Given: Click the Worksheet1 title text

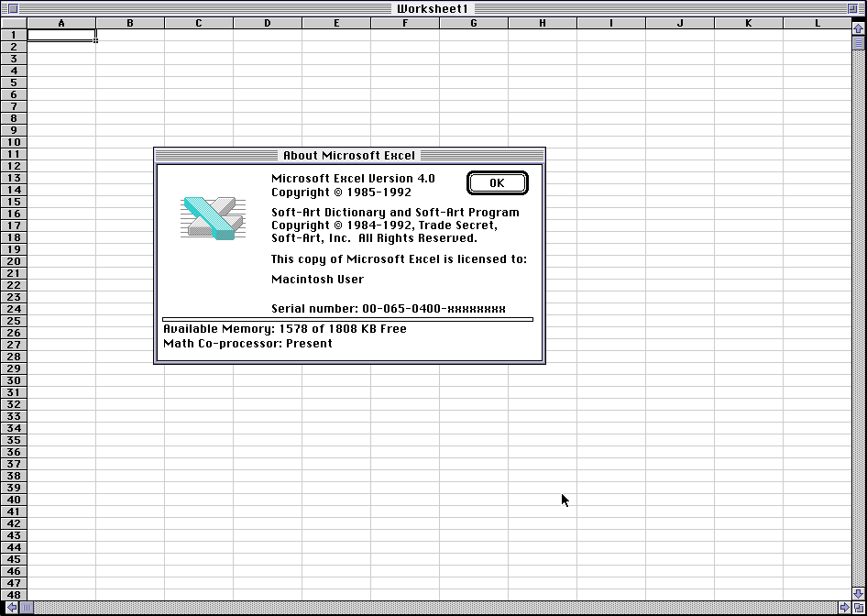Looking at the screenshot, I should click(433, 9).
